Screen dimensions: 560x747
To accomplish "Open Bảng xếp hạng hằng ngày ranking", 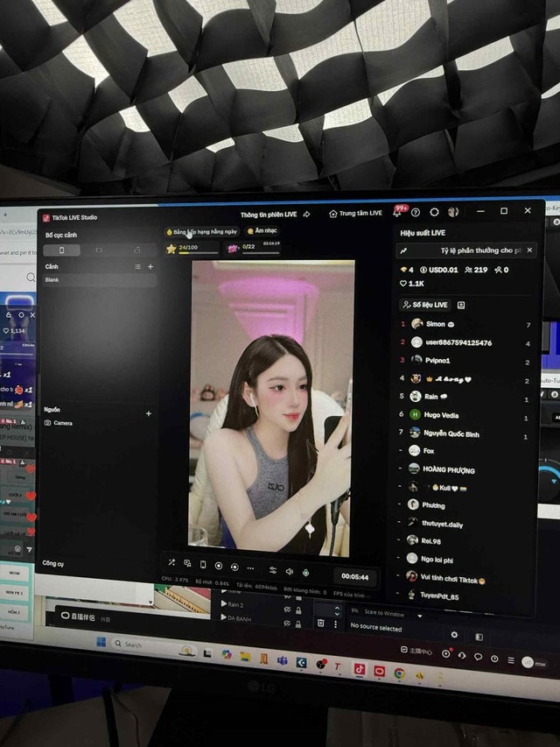I will coord(201,231).
